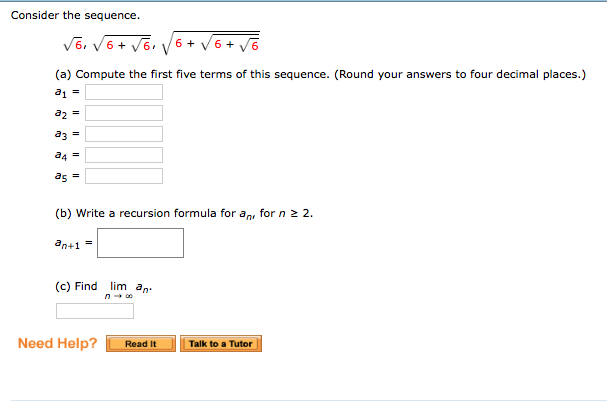The width and height of the screenshot is (607, 401).
Task: Click the Need Help? label
Action: click(x=57, y=344)
